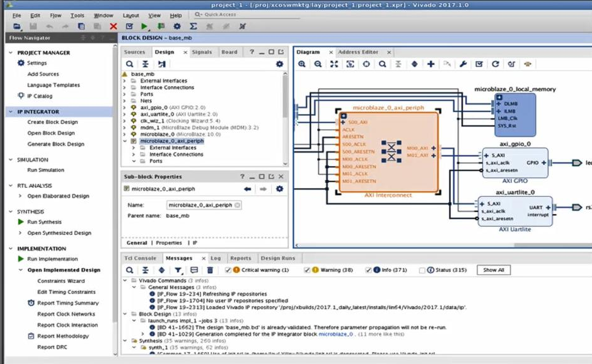Open the Tools menu

click(77, 16)
